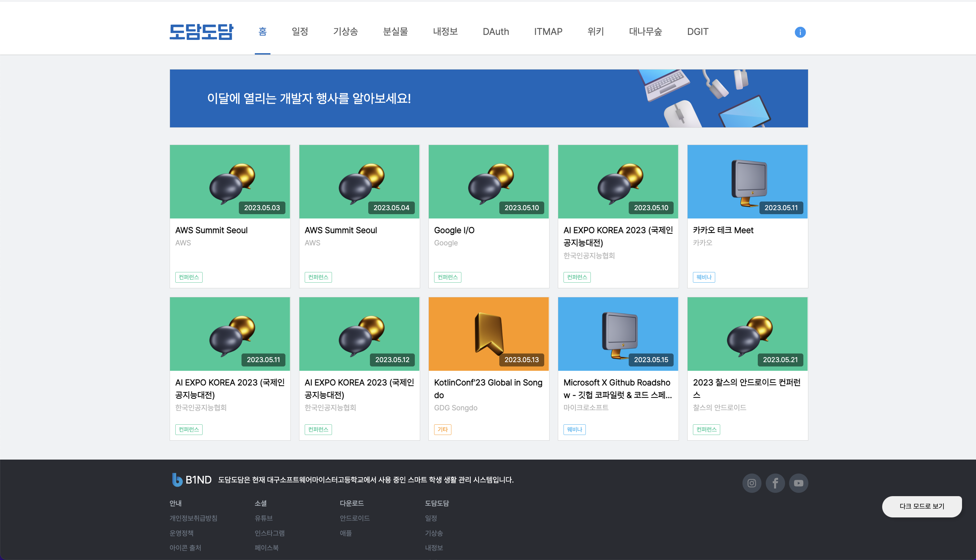This screenshot has height=560, width=976.
Task: Click the B1ND logo in footer
Action: [192, 480]
